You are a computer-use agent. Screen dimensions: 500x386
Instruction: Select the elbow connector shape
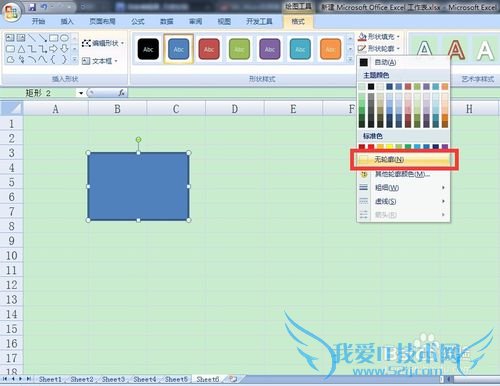point(32,49)
